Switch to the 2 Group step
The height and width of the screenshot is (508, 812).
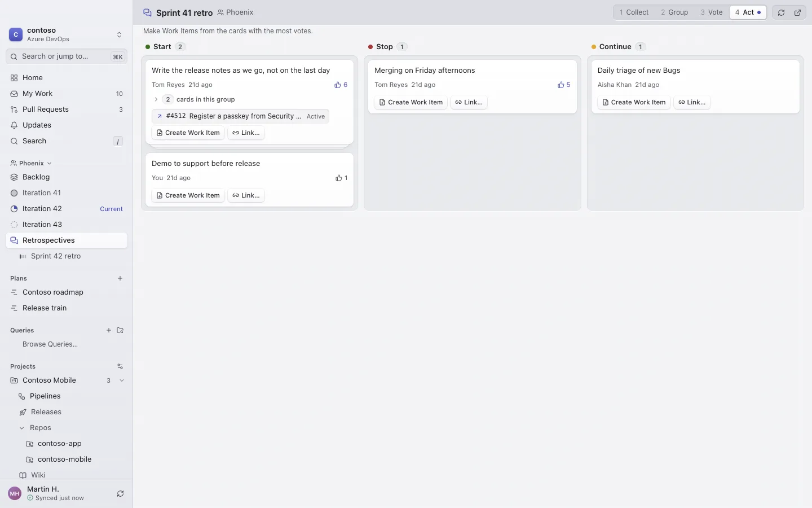674,12
